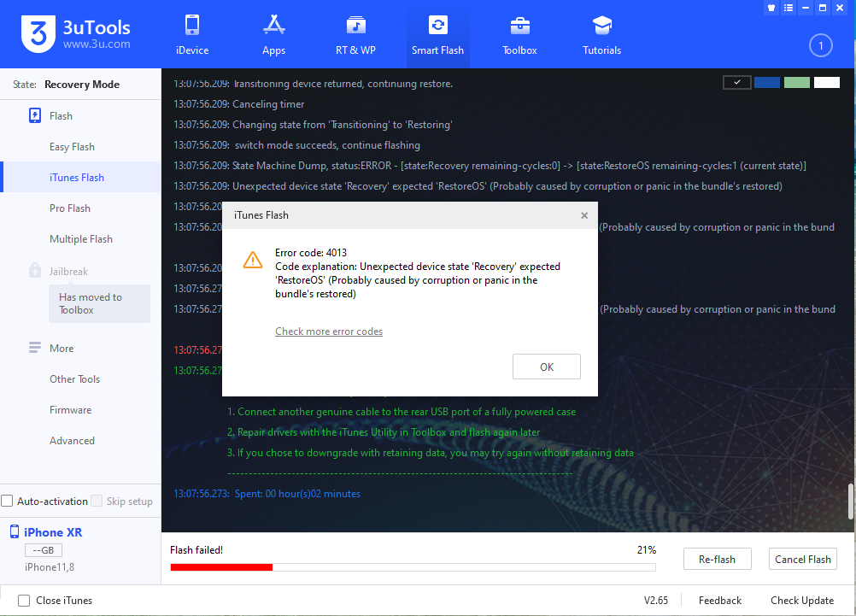Open the downloads counter circle icon
The height and width of the screenshot is (616, 856).
coord(820,45)
